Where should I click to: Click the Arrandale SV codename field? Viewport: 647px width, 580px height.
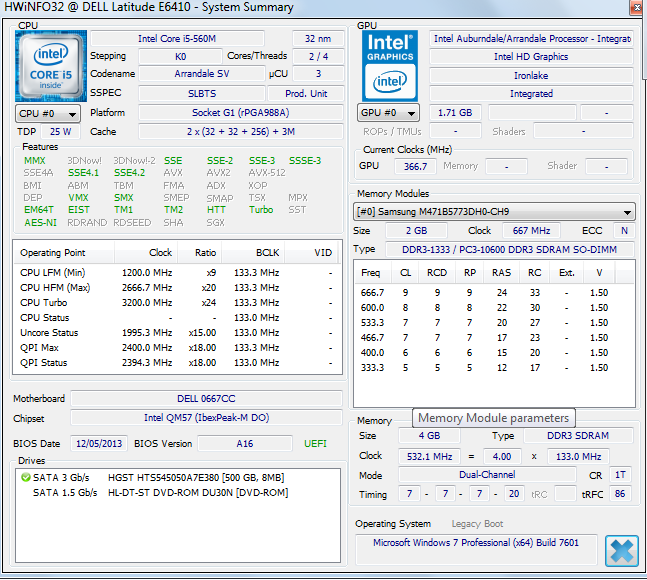click(202, 74)
